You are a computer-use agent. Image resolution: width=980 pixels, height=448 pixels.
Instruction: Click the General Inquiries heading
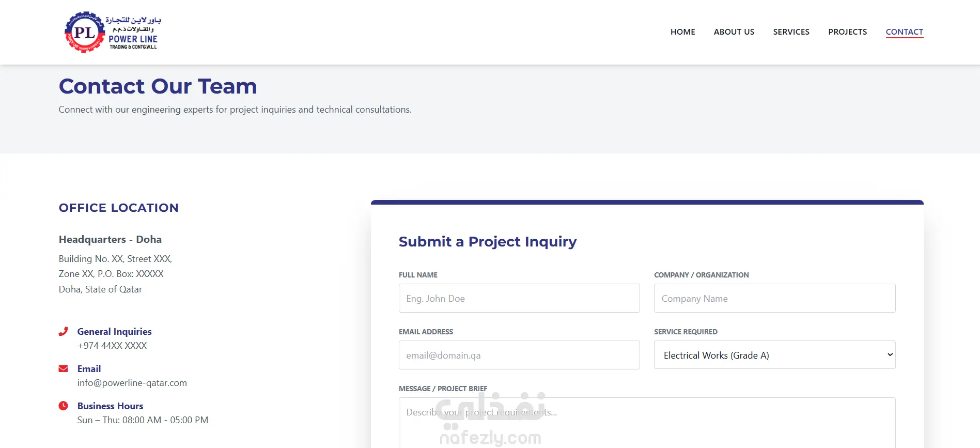(x=114, y=332)
